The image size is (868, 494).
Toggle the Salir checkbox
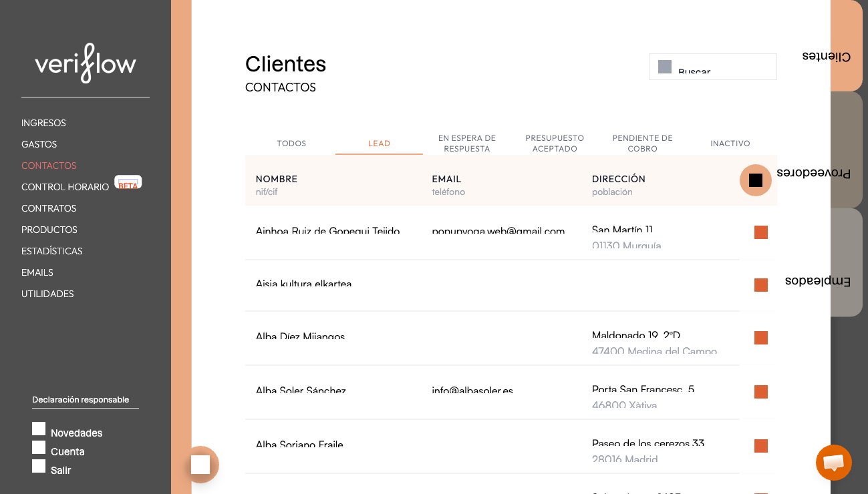pos(39,466)
